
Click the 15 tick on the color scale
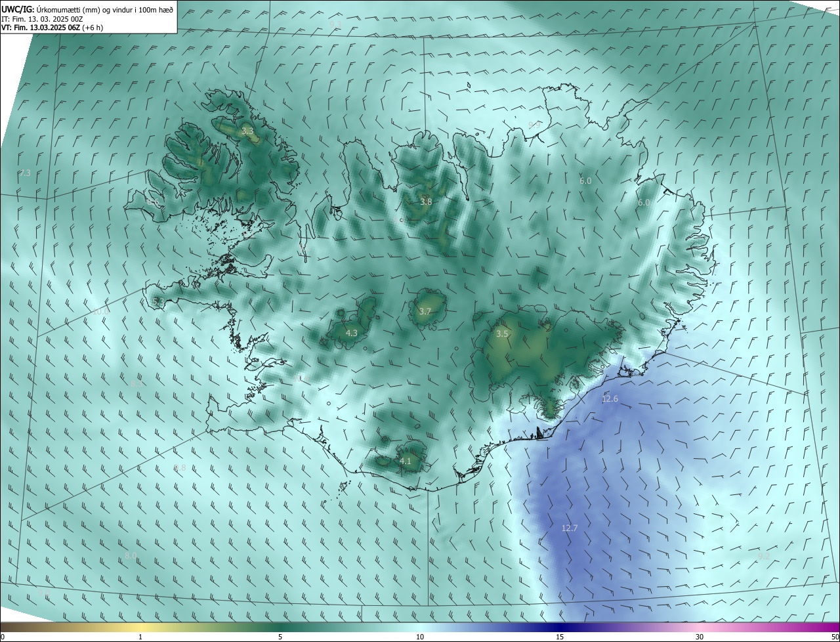pos(560,637)
